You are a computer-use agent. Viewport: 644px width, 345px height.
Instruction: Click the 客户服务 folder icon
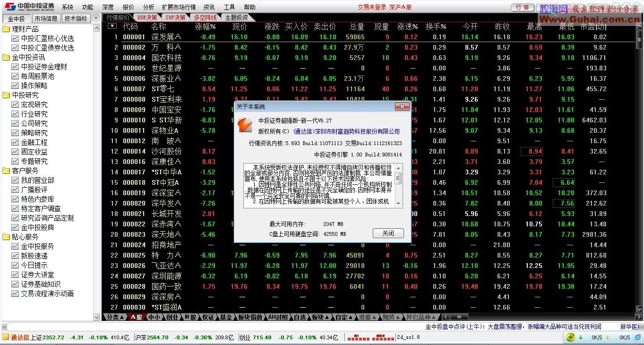point(6,171)
